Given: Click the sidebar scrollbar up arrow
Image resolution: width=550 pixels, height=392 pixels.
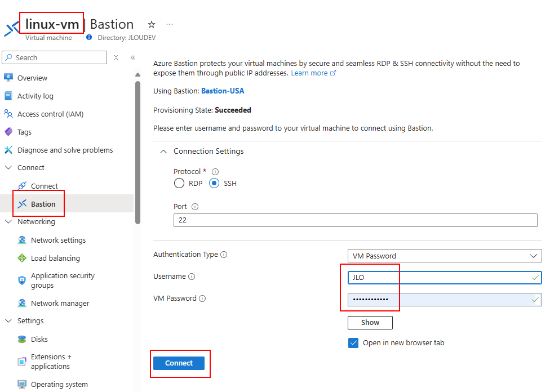Looking at the screenshot, I should tap(137, 75).
